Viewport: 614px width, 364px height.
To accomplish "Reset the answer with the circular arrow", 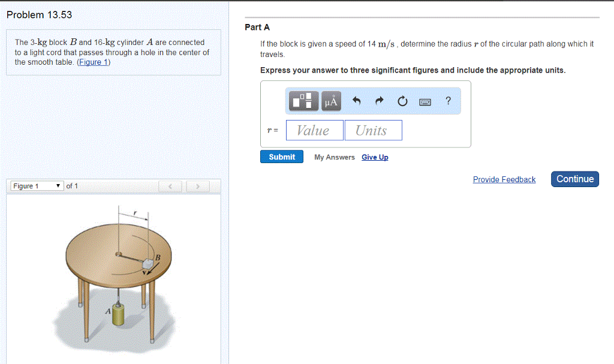I will (402, 101).
